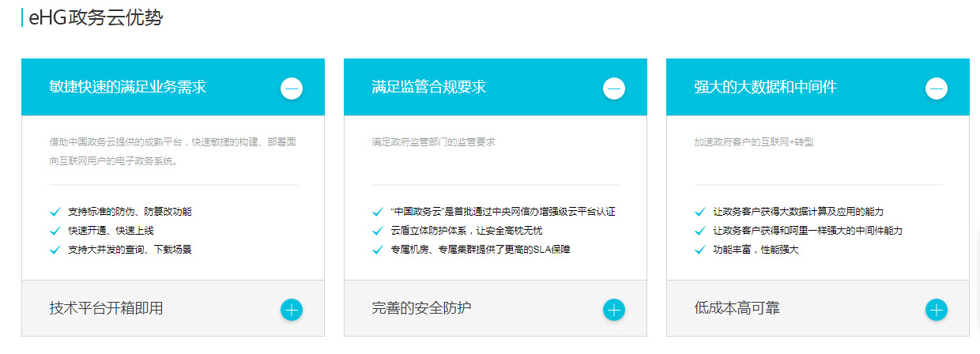Click the 满足监管合规要求 header title

429,87
